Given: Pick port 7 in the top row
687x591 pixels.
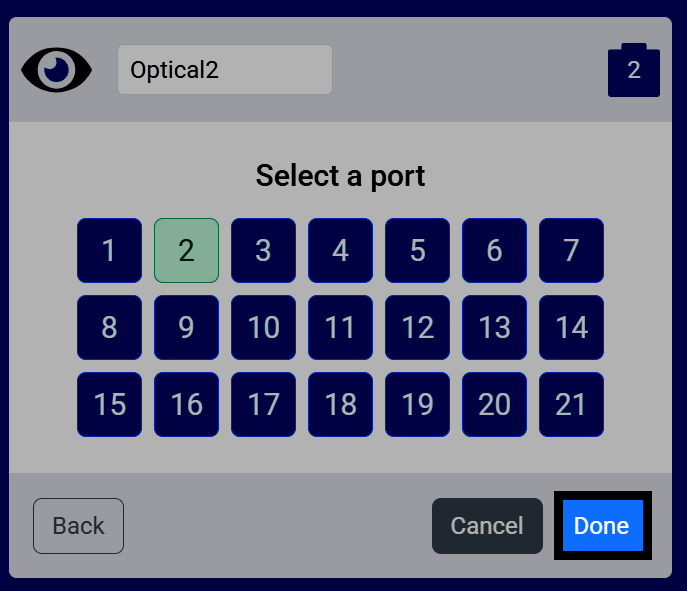Looking at the screenshot, I should pyautogui.click(x=571, y=251).
